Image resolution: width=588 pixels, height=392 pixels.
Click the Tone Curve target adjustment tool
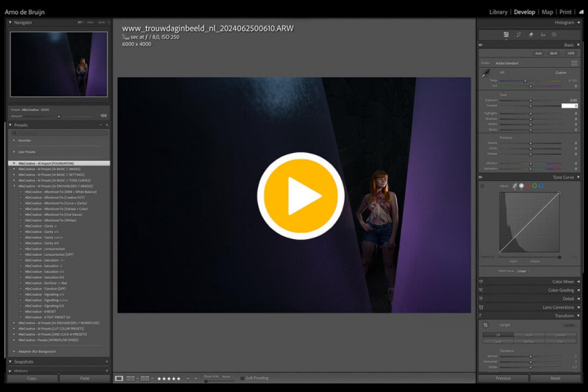pyautogui.click(x=483, y=186)
